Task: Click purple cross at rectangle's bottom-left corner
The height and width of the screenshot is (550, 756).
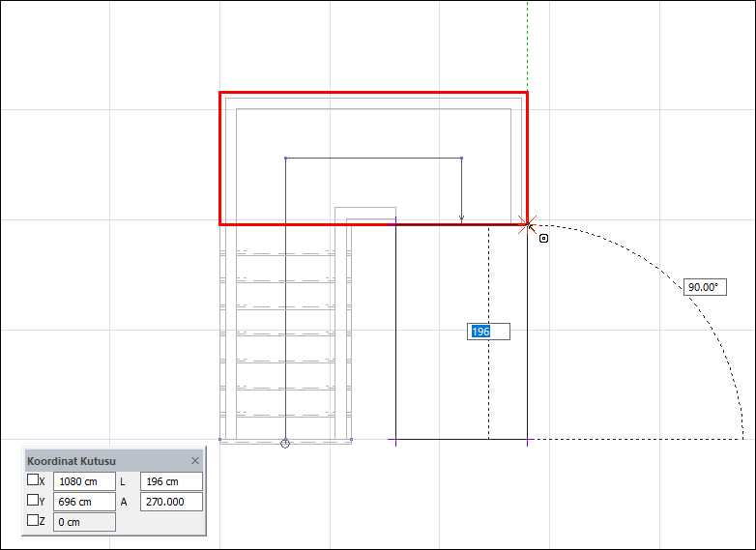Action: click(x=395, y=439)
